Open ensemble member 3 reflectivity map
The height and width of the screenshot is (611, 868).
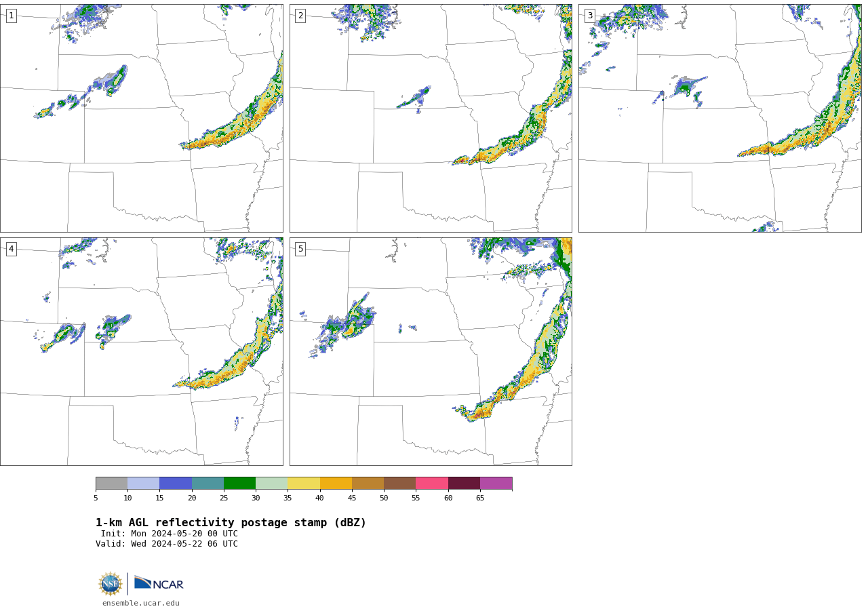[719, 118]
